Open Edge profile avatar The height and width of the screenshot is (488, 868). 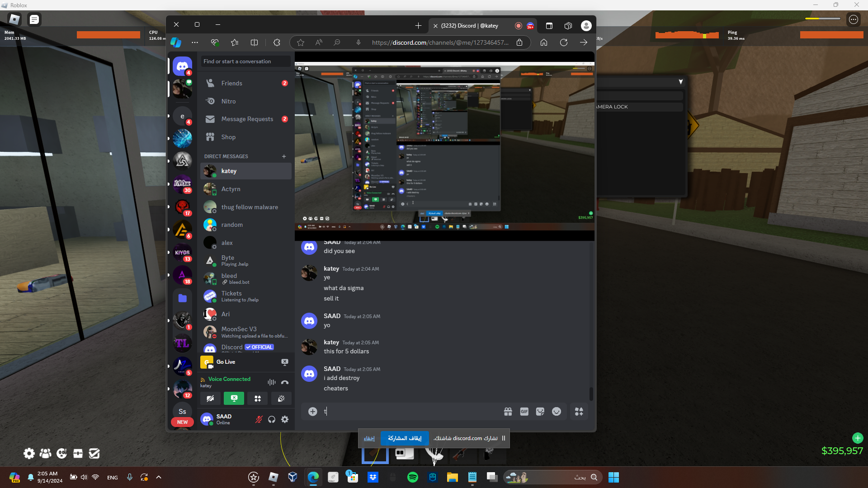586,26
